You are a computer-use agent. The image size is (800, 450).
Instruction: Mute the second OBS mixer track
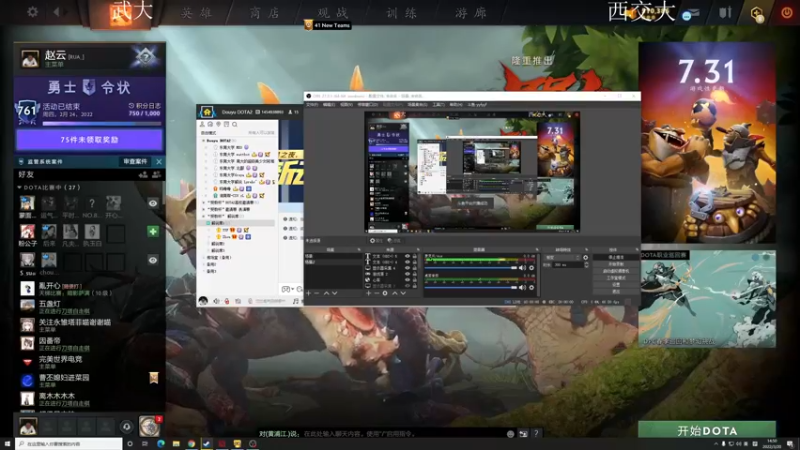point(522,287)
